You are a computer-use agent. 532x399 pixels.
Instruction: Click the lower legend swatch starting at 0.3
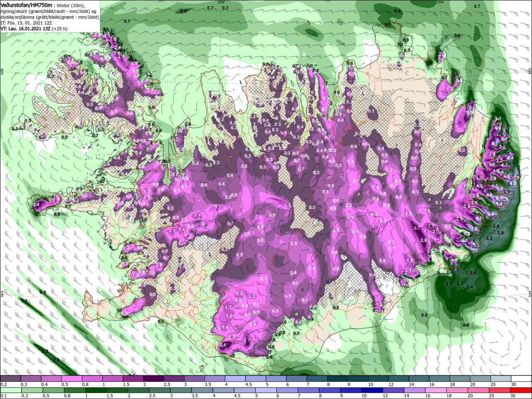point(32,391)
